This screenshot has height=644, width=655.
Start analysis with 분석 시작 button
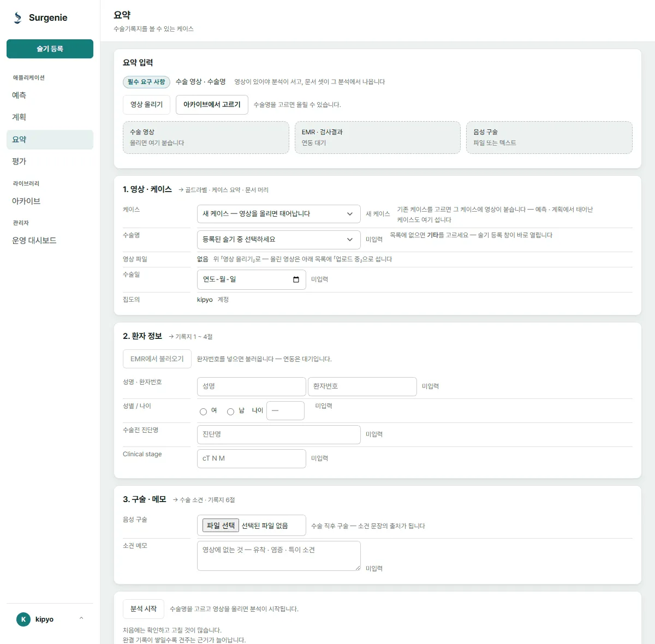pyautogui.click(x=144, y=609)
